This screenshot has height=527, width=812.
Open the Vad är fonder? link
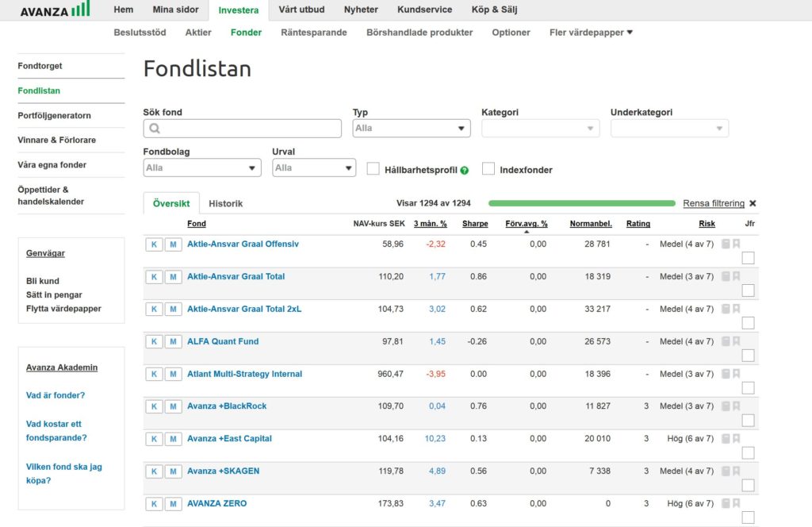coord(56,395)
